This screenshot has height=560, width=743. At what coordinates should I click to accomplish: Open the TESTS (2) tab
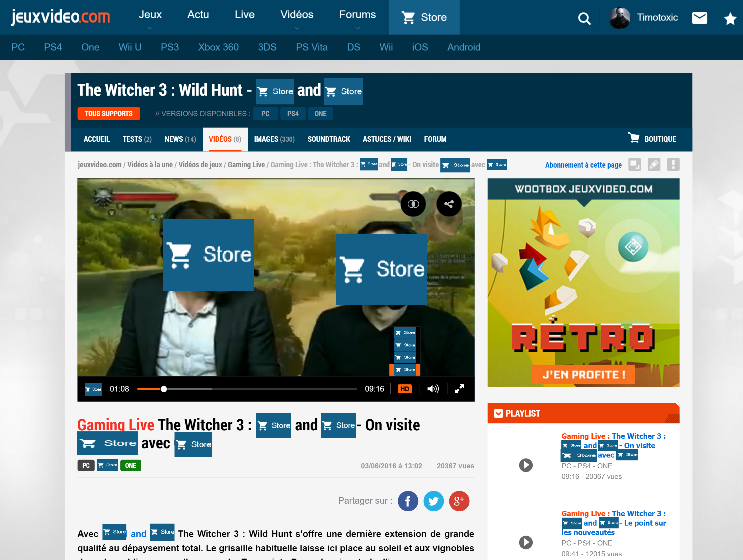coord(137,139)
